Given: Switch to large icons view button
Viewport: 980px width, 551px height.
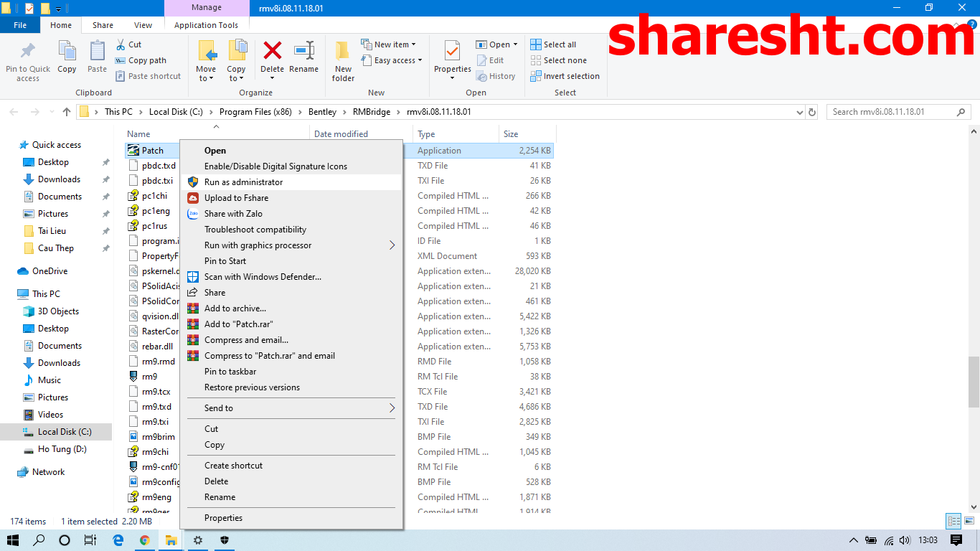Looking at the screenshot, I should (969, 522).
